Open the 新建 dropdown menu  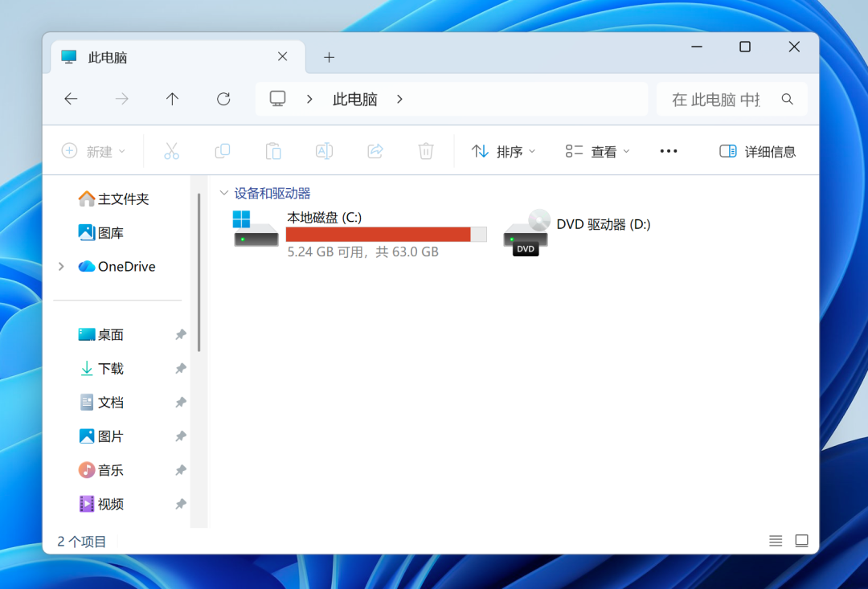coord(93,151)
